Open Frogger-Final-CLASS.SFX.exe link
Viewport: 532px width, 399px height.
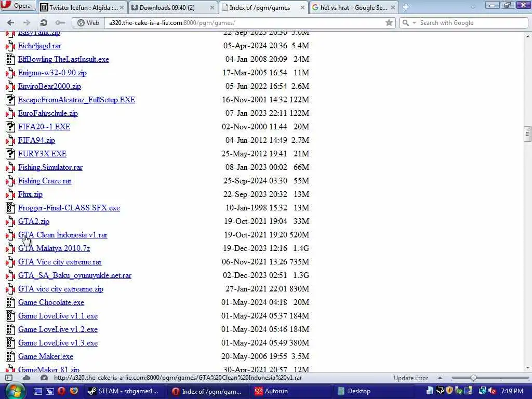(69, 208)
